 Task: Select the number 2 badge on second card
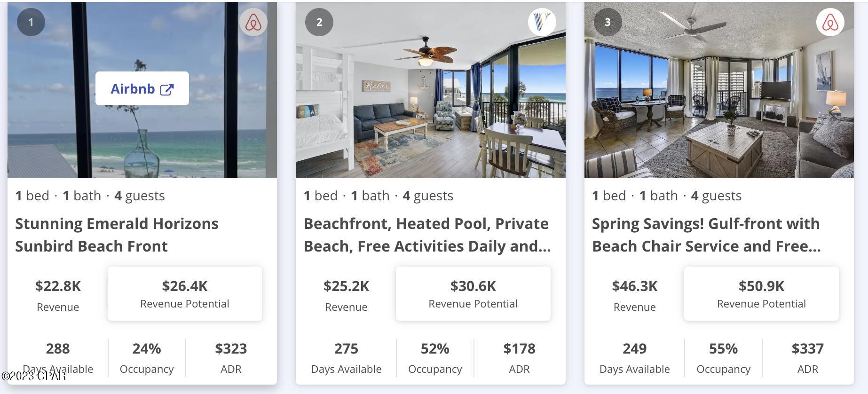pyautogui.click(x=319, y=22)
